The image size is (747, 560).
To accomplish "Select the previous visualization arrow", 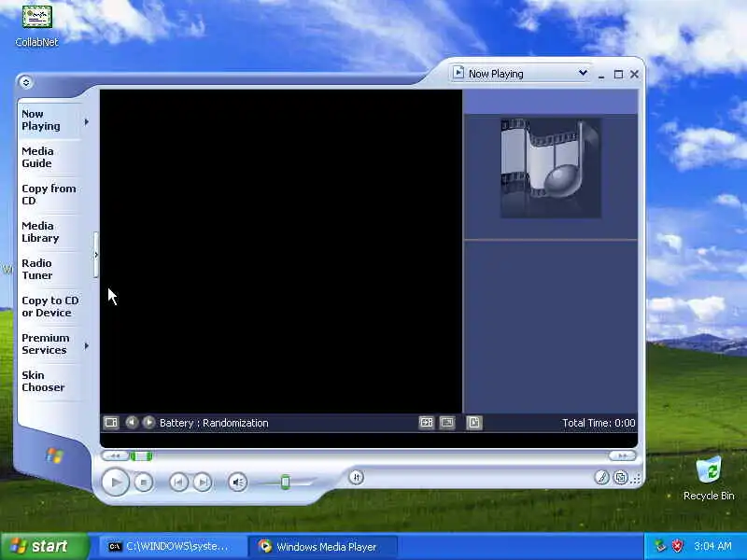I will (x=132, y=423).
